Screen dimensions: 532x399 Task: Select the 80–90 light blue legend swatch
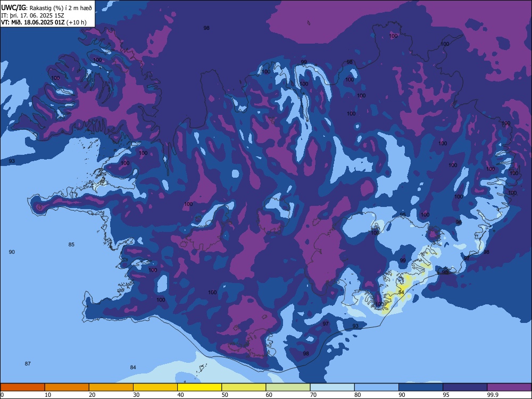(377, 387)
